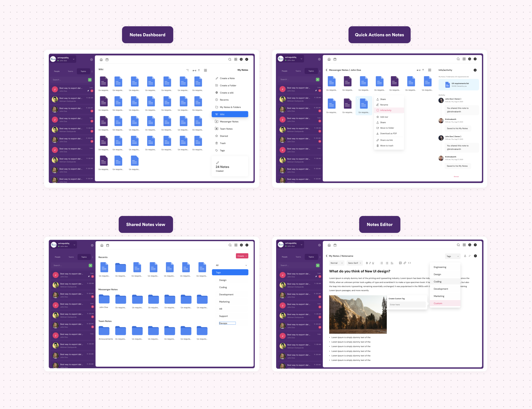Select Custom in the tags list
Viewport: 532px width, 409px height.
click(438, 304)
